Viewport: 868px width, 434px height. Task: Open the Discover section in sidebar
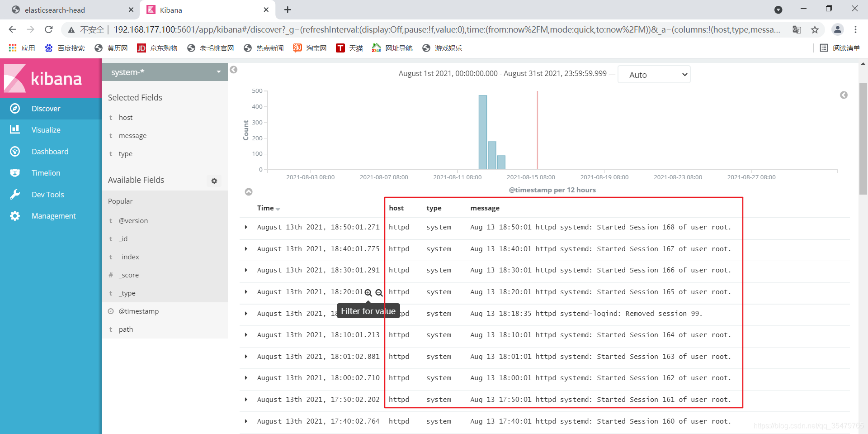pos(46,109)
